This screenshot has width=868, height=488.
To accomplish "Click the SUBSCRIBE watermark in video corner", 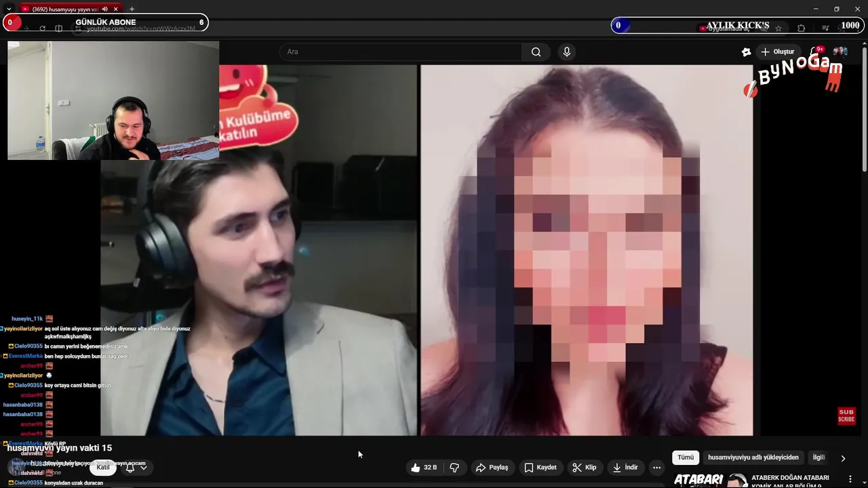I will coord(846,415).
